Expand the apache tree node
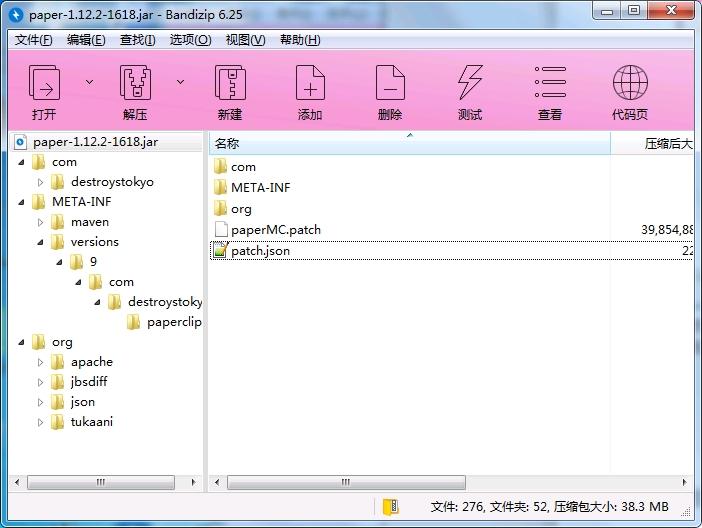This screenshot has width=702, height=528. (x=40, y=362)
